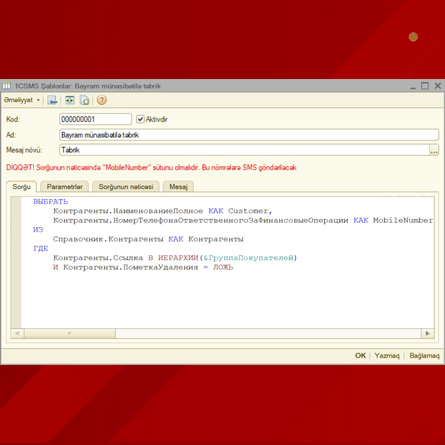Click into the Ad name field
The height and width of the screenshot is (445, 445).
(x=249, y=135)
